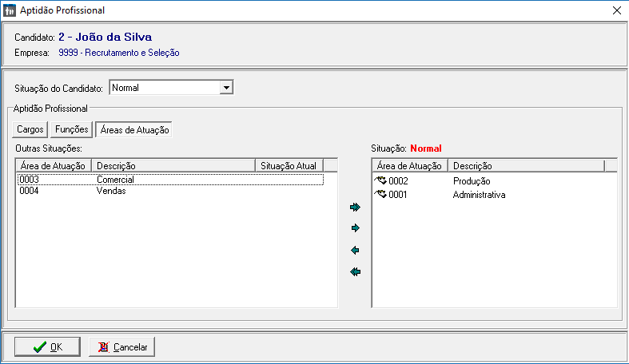Open the Situação do Candidato dropdown

[226, 88]
